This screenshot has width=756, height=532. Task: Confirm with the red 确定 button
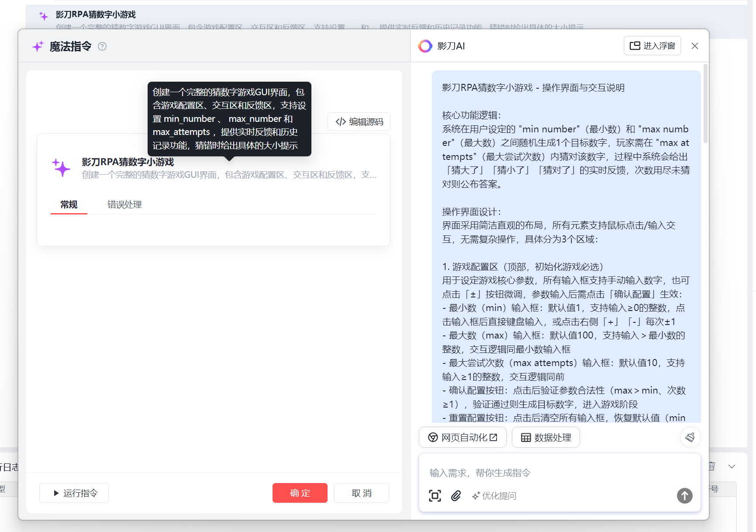[x=300, y=493]
